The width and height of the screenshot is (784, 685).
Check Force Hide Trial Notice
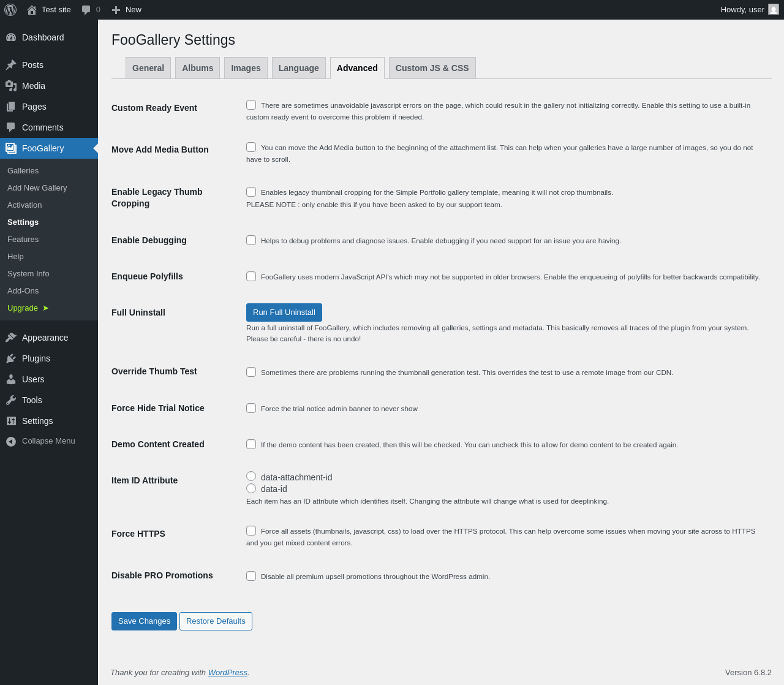pyautogui.click(x=251, y=408)
